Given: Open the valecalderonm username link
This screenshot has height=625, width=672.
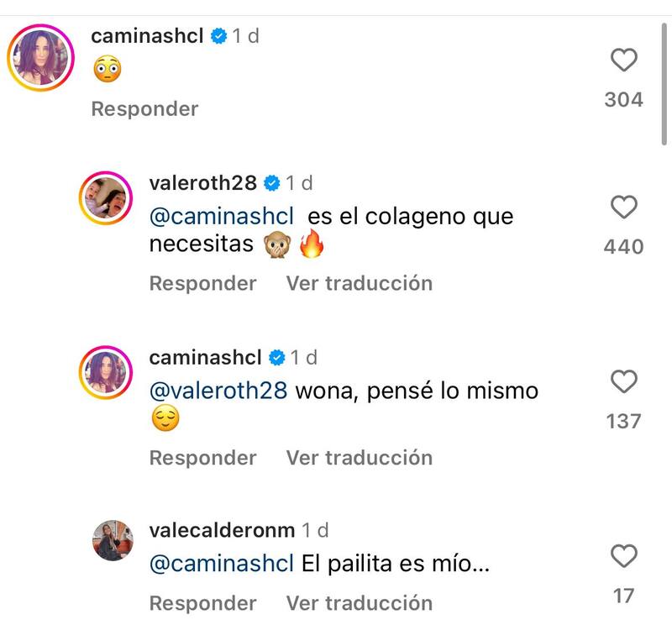Looking at the screenshot, I should [222, 531].
